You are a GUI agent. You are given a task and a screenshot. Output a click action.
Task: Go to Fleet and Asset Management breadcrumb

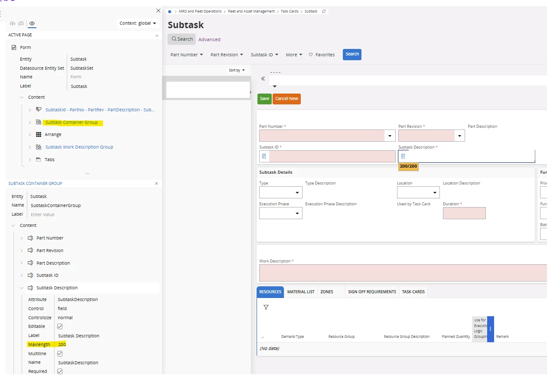[251, 11]
